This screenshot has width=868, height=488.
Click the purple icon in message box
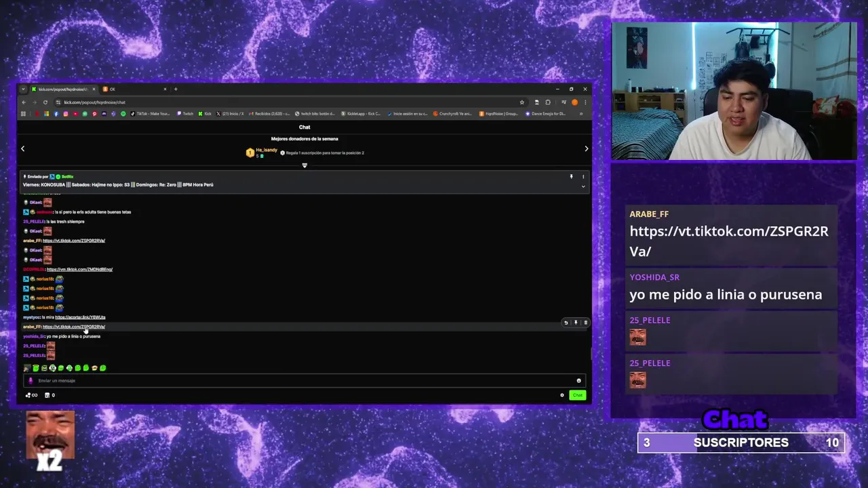click(30, 381)
